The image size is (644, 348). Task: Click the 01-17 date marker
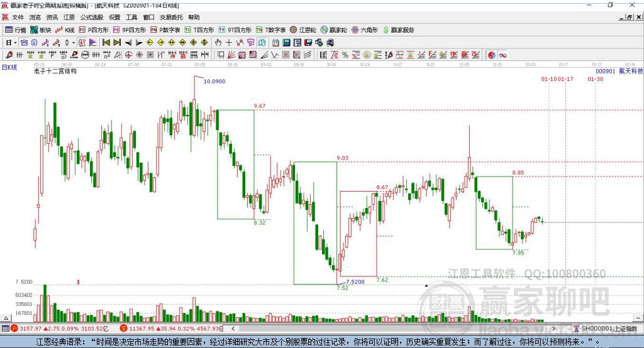coord(565,79)
